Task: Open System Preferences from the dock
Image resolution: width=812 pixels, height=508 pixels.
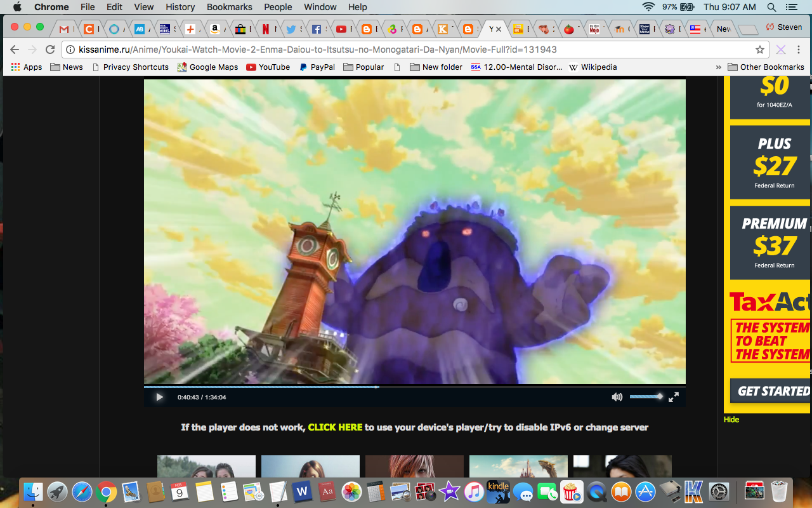Action: [719, 491]
